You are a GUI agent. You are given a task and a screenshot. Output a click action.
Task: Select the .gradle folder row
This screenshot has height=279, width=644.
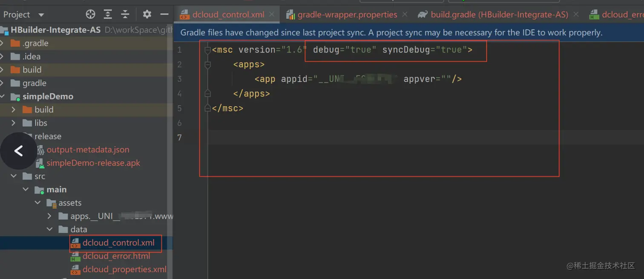coord(86,43)
